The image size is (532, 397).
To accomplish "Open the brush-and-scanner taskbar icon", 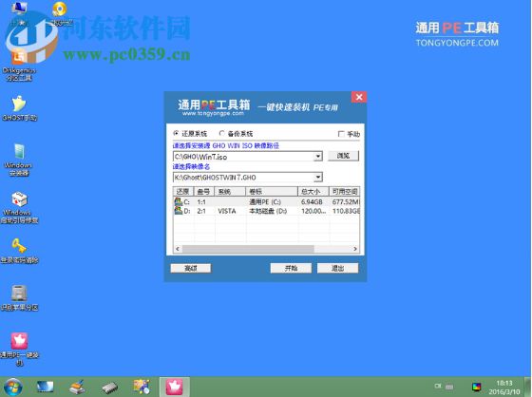I will [x=77, y=387].
